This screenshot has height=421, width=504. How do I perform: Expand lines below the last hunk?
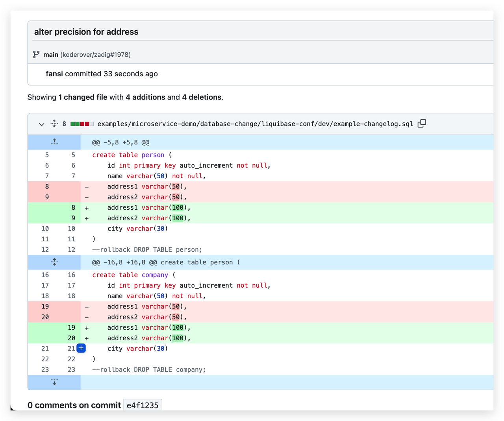tap(54, 382)
